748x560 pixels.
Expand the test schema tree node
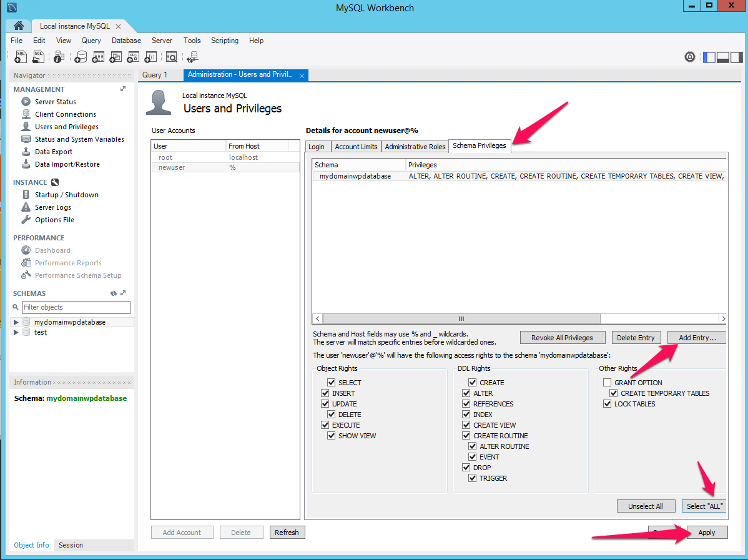16,333
